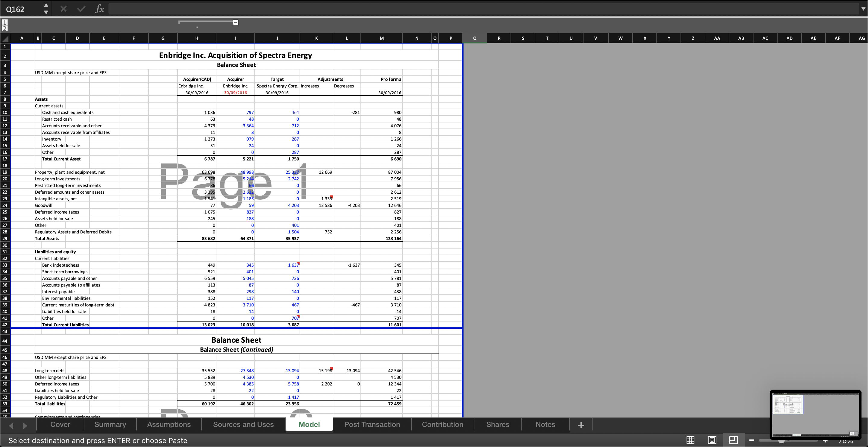The image size is (868, 447).
Task: Expand the formula bar with the arrow
Action: click(x=863, y=9)
